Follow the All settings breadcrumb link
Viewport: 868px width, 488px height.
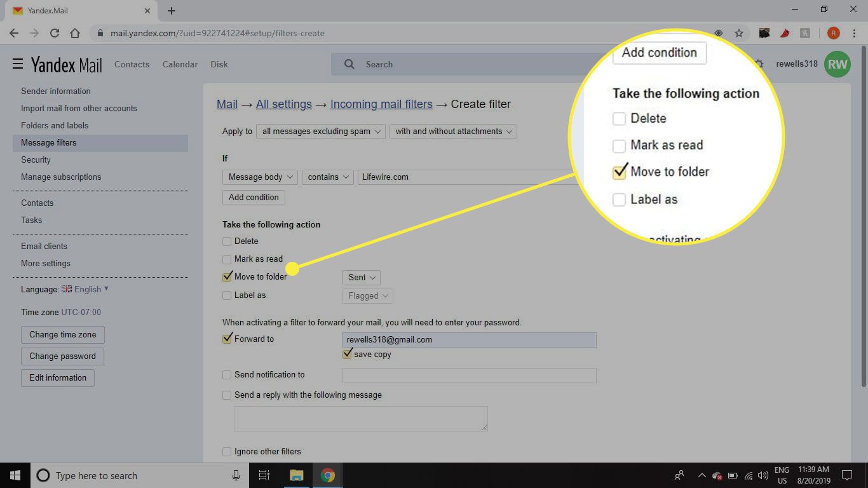(x=284, y=104)
